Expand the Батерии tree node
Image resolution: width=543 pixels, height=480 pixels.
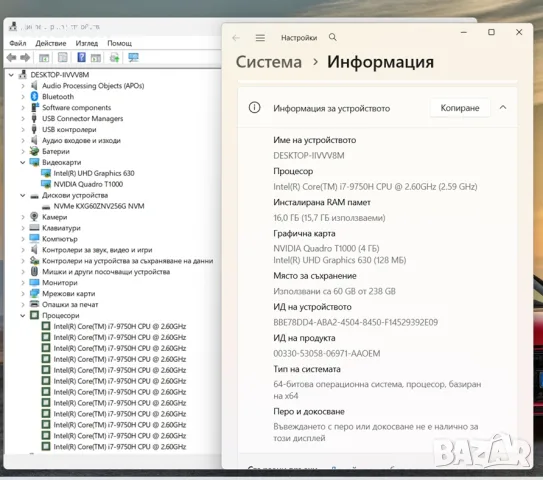[x=23, y=151]
